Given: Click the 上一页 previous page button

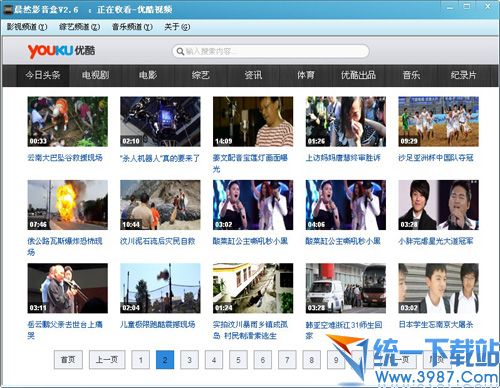Looking at the screenshot, I should (107, 360).
